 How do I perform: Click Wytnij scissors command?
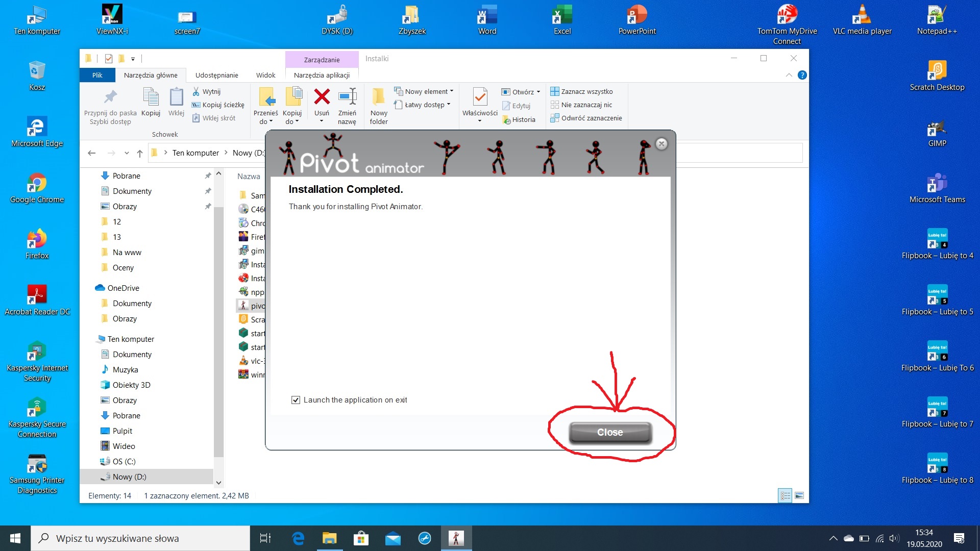[x=206, y=91]
